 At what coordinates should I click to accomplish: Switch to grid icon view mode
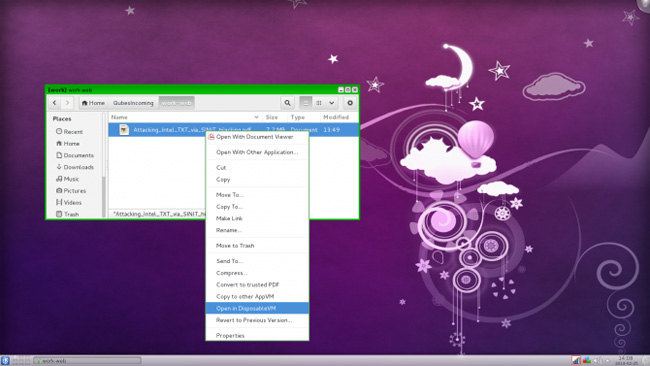pyautogui.click(x=319, y=103)
